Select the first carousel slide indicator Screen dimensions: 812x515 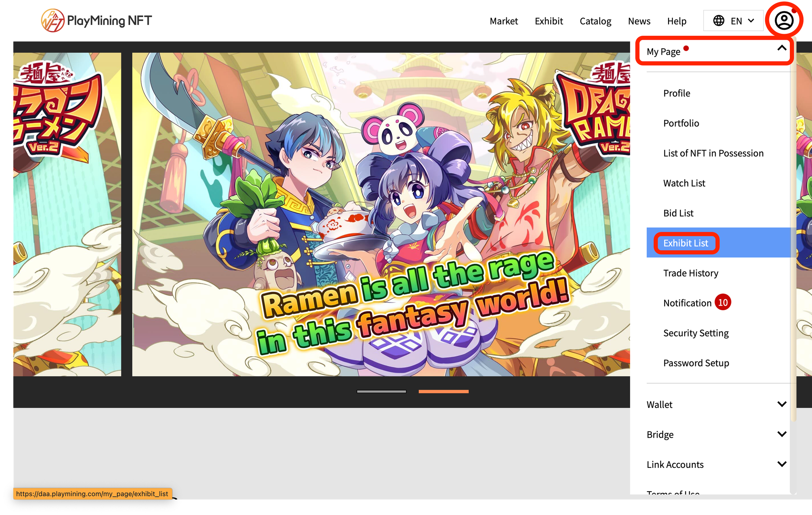[x=381, y=391]
